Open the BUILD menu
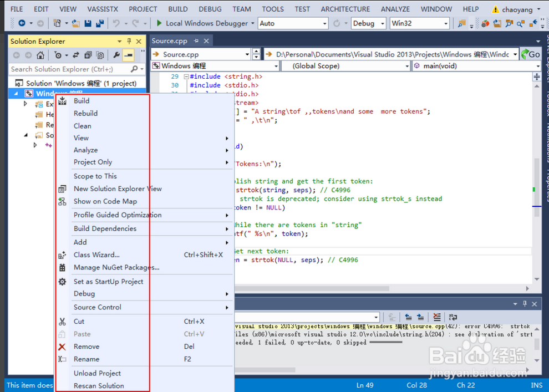The image size is (549, 392). coord(178,9)
